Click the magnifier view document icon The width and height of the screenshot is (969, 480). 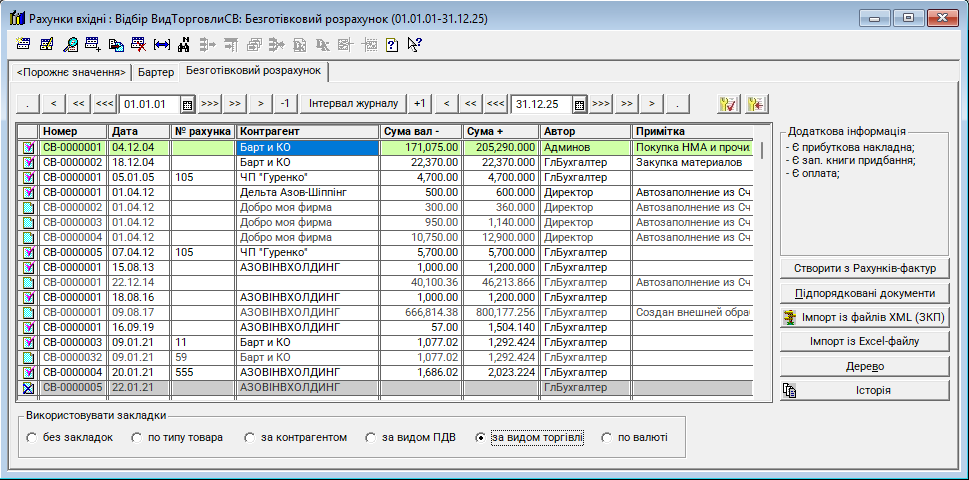[71, 45]
